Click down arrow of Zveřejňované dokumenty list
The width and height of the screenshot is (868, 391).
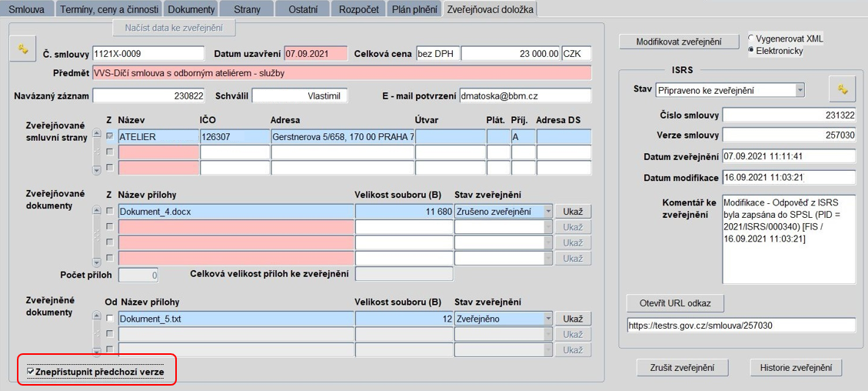tap(97, 262)
